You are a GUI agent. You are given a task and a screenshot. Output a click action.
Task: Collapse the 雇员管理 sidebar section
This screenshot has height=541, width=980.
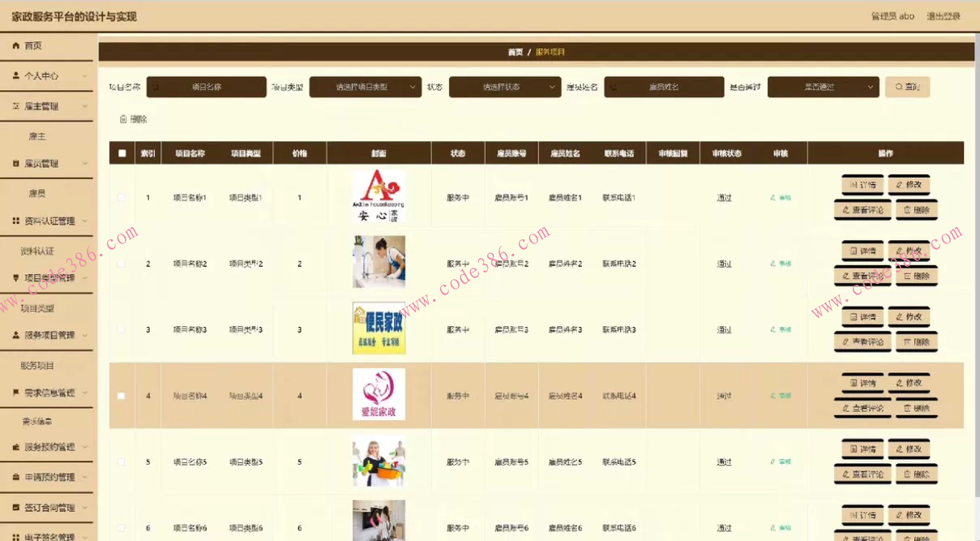tap(46, 164)
